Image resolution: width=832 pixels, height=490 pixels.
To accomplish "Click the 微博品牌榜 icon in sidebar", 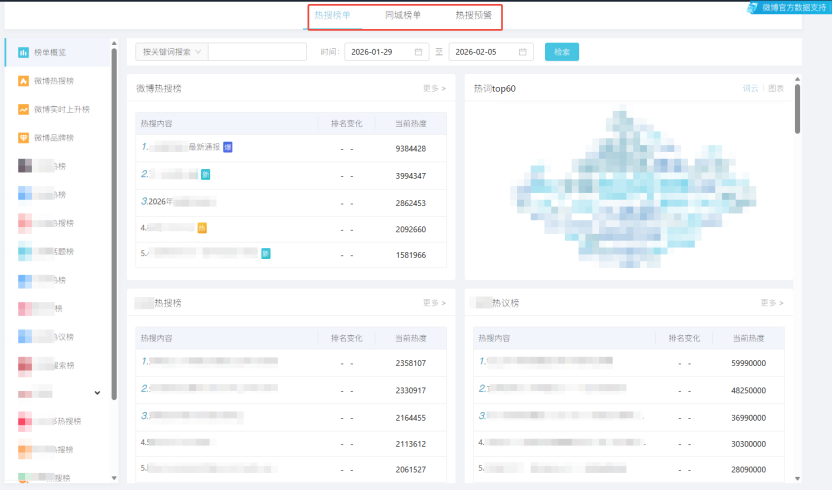I will (23, 138).
